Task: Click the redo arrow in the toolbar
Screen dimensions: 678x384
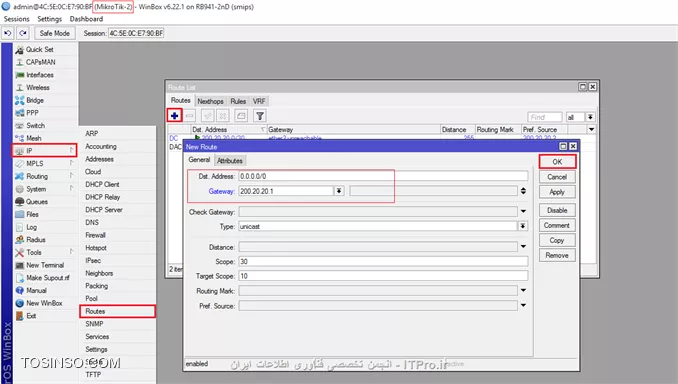Action: coord(22,33)
